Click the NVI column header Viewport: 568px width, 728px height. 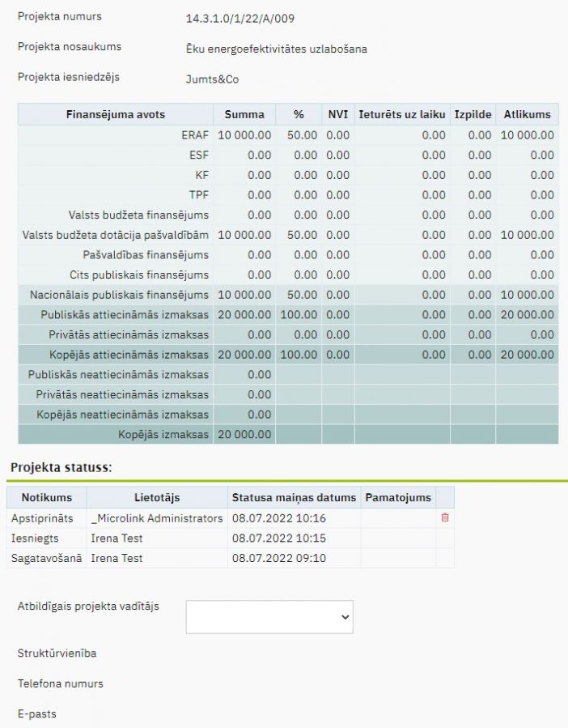click(337, 115)
